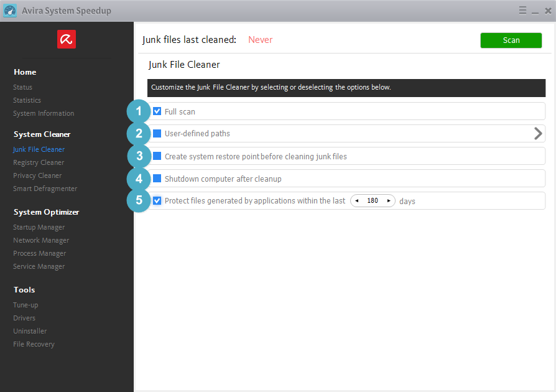Select Smart Defragmenter in the sidebar
This screenshot has height=392, width=556.
(45, 189)
